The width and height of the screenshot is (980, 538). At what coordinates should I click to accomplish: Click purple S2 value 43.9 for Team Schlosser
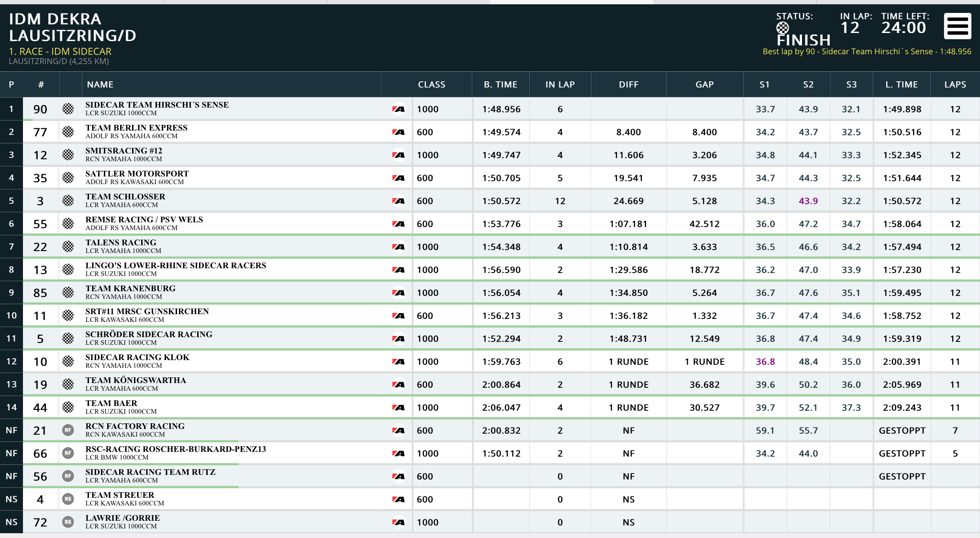click(808, 201)
